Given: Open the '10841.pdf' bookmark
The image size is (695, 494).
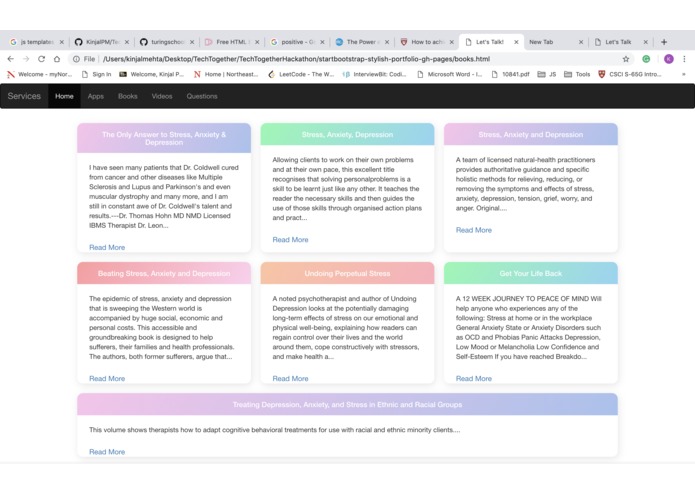Looking at the screenshot, I should click(x=511, y=74).
